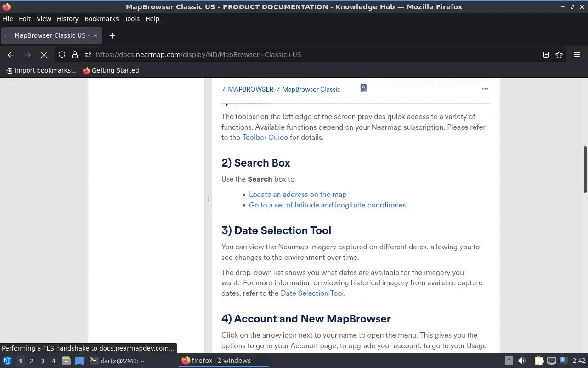Open the View menu

pyautogui.click(x=44, y=19)
